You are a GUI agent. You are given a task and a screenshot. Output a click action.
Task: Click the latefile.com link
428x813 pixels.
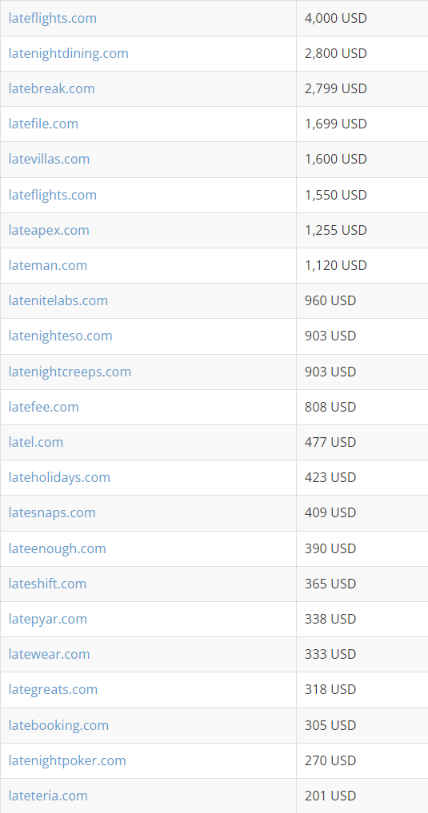coord(43,124)
